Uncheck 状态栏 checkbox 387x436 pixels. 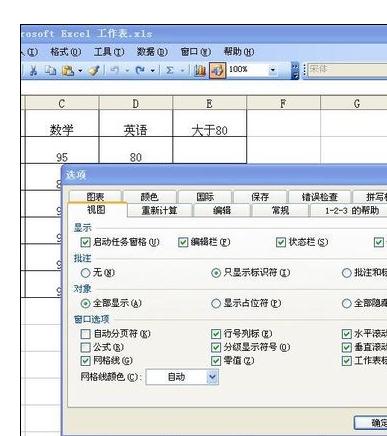[x=281, y=242]
